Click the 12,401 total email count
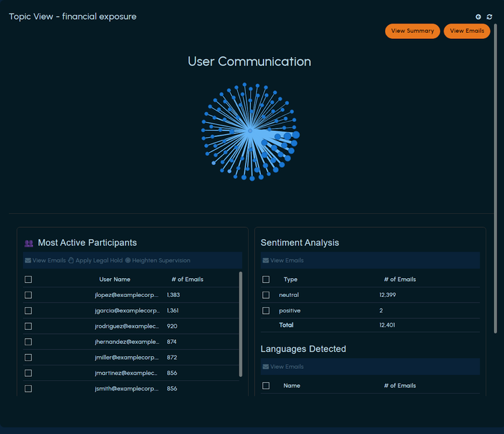 [387, 325]
